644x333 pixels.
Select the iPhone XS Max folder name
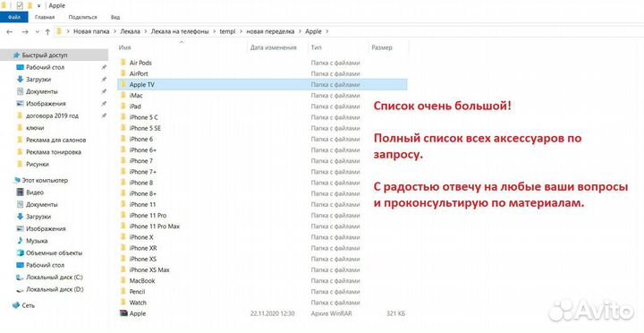click(x=149, y=269)
